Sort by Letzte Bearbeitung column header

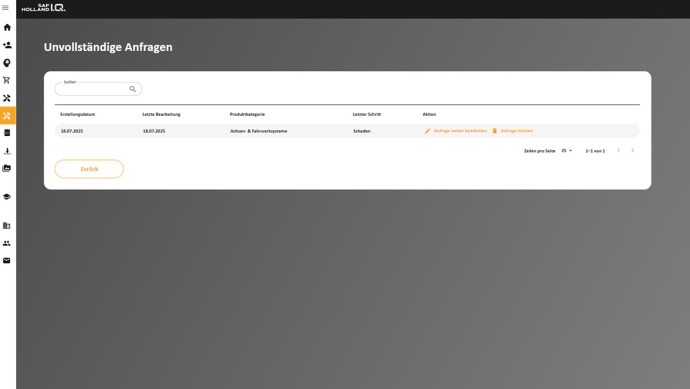pyautogui.click(x=161, y=114)
